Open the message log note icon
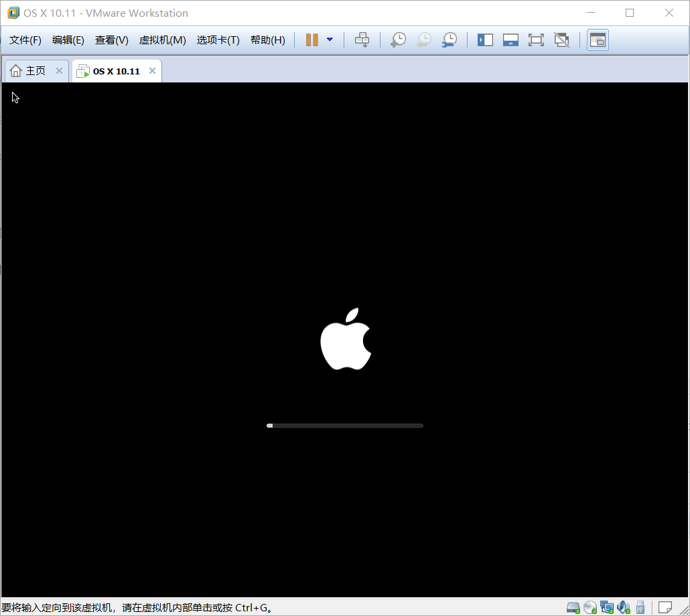Viewport: 690px width, 616px height. tap(665, 608)
